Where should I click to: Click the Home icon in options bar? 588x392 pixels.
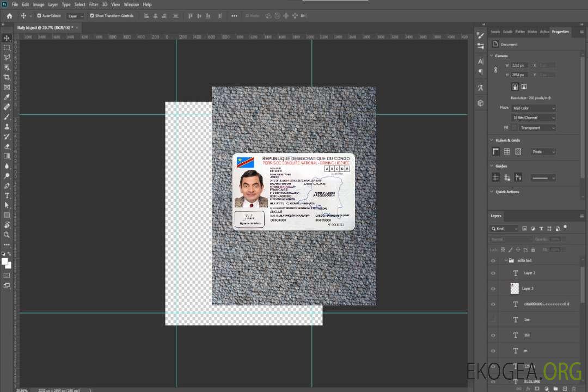point(9,16)
